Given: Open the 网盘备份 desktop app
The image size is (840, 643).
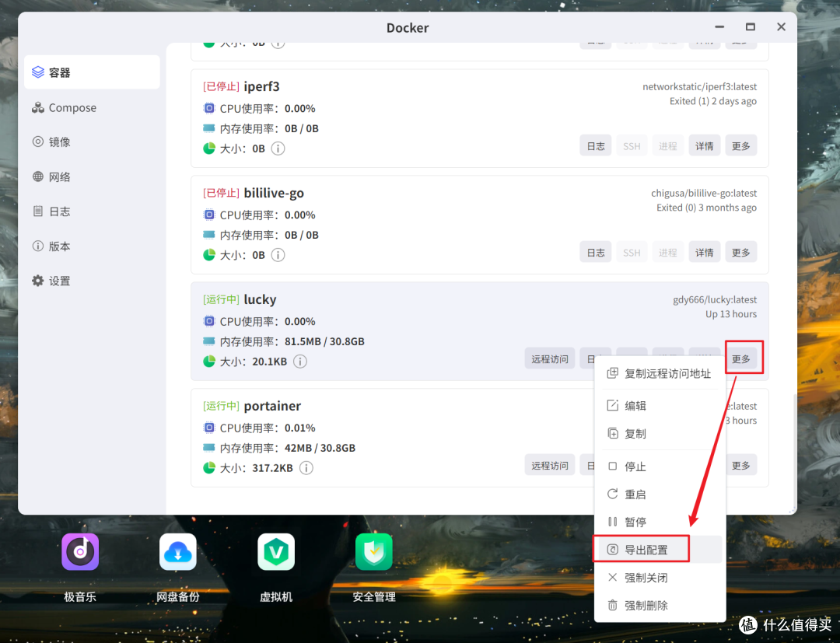Looking at the screenshot, I should point(178,552).
